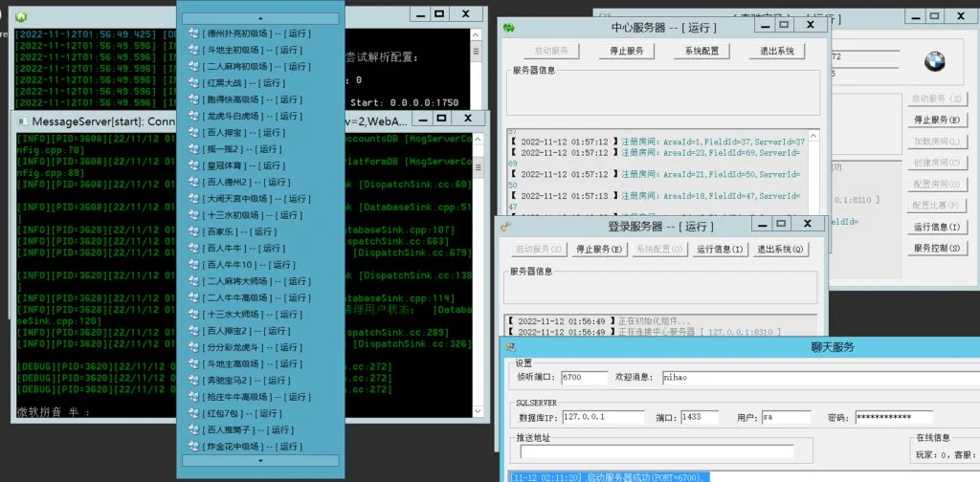Click the 数据库IP field showing 127.0.0.1
The image size is (980, 482).
click(603, 417)
